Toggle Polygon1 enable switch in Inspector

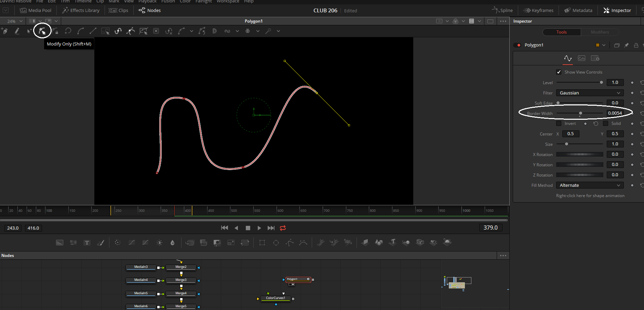[x=517, y=45]
